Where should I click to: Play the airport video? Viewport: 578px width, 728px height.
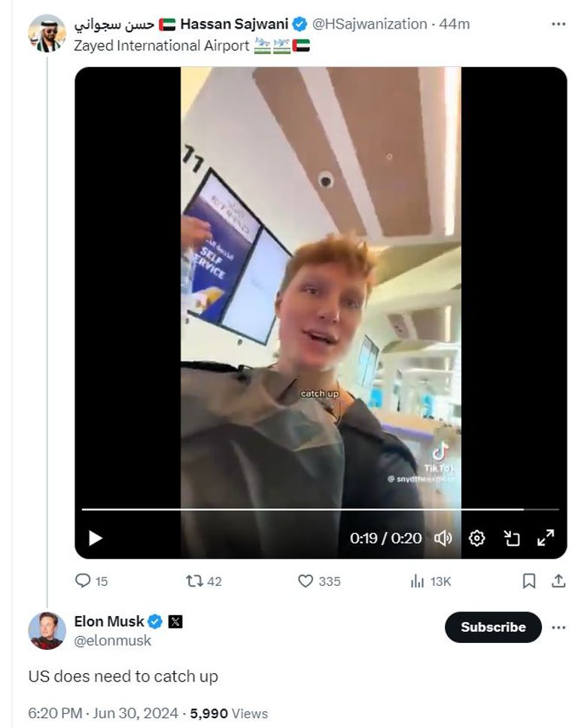click(96, 538)
